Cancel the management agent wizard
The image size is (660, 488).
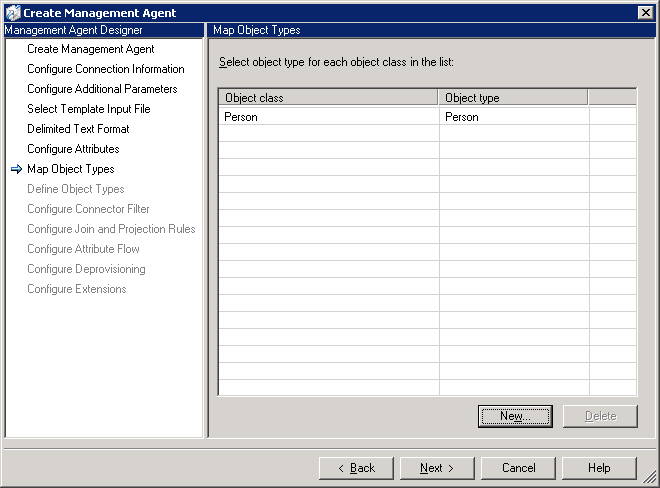click(x=518, y=468)
